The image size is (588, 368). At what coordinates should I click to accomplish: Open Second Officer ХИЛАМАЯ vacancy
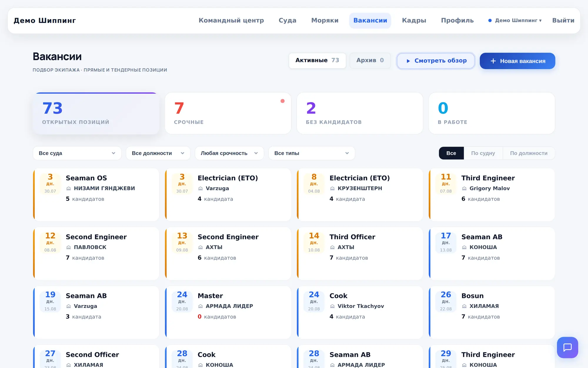96,357
